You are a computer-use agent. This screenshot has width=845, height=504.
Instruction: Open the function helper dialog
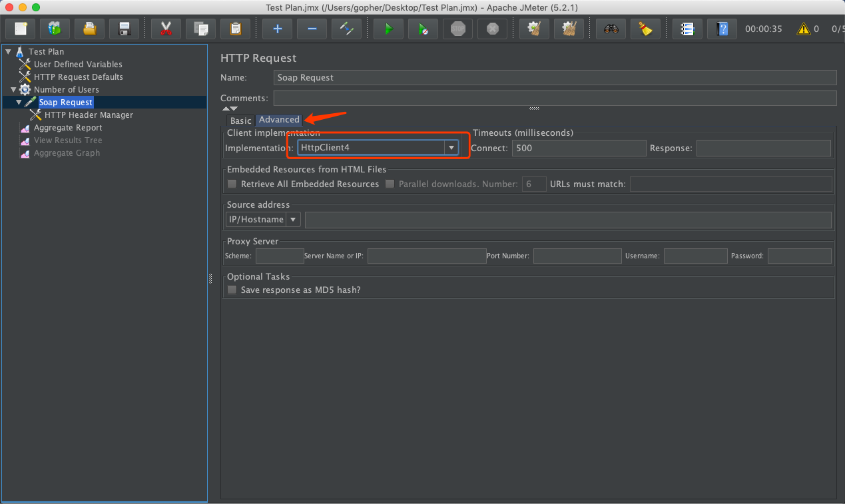click(x=687, y=29)
